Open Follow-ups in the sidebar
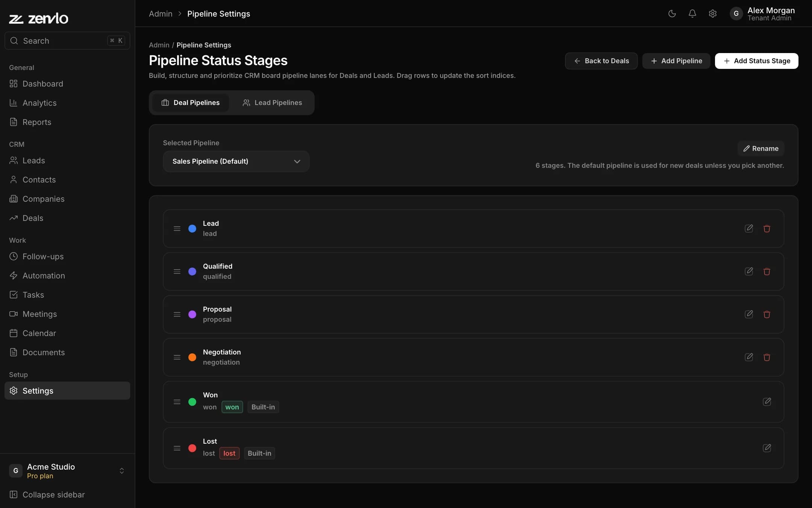This screenshot has width=812, height=508. tap(67, 256)
